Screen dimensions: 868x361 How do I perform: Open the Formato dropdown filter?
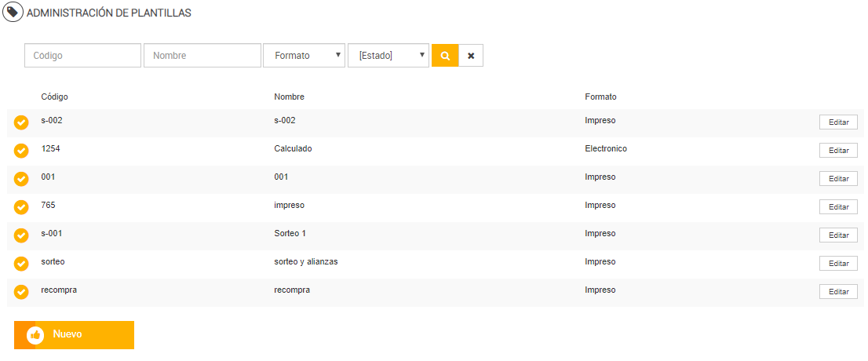pyautogui.click(x=304, y=56)
